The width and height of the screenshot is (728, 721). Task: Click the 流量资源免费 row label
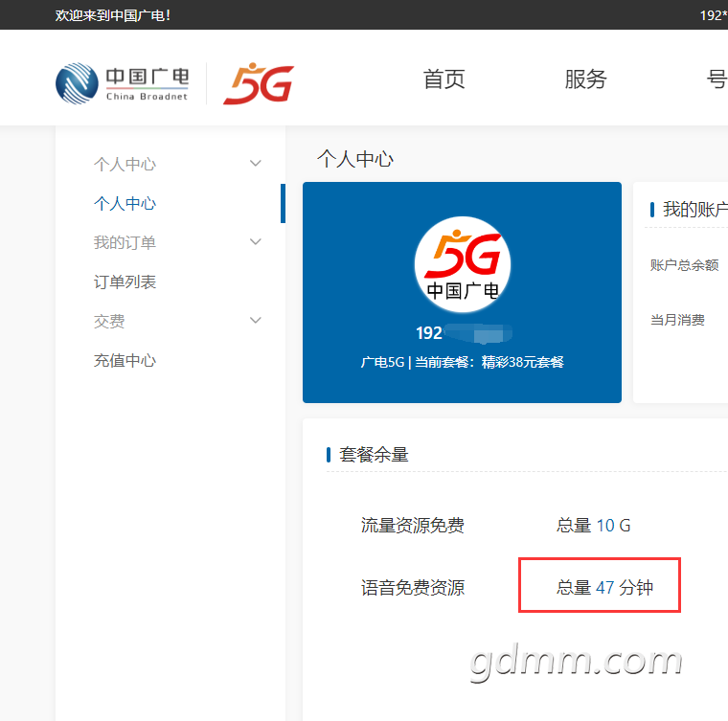click(x=412, y=525)
